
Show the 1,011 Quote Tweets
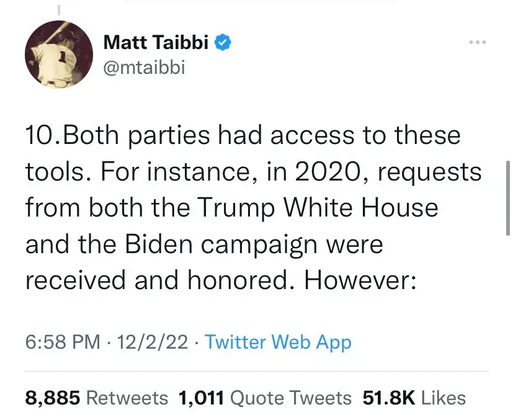(x=265, y=398)
